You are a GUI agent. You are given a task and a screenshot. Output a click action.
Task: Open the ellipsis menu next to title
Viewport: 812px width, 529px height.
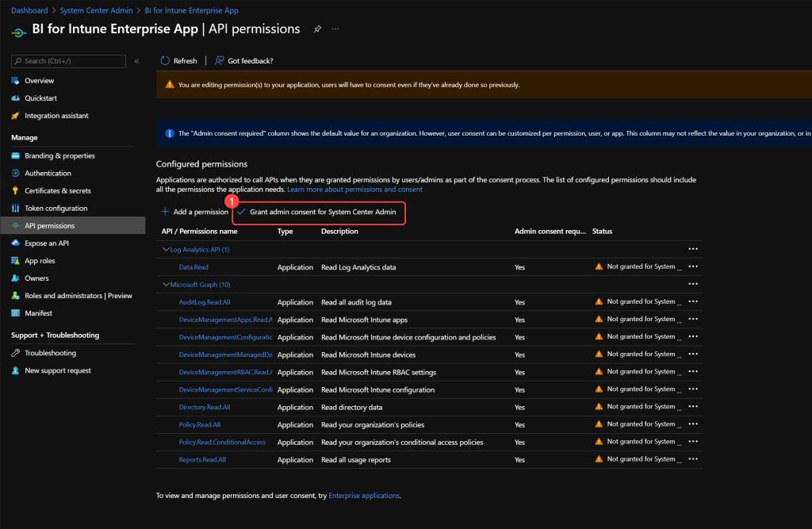coord(335,29)
